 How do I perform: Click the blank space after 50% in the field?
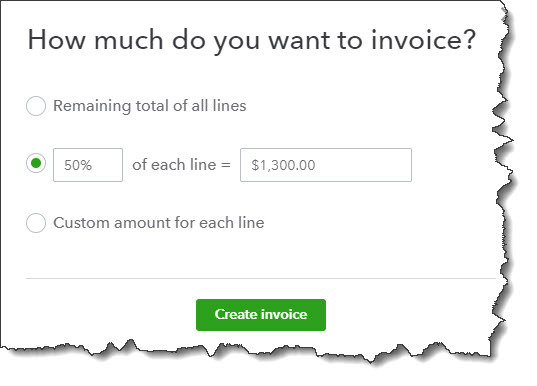(x=107, y=165)
